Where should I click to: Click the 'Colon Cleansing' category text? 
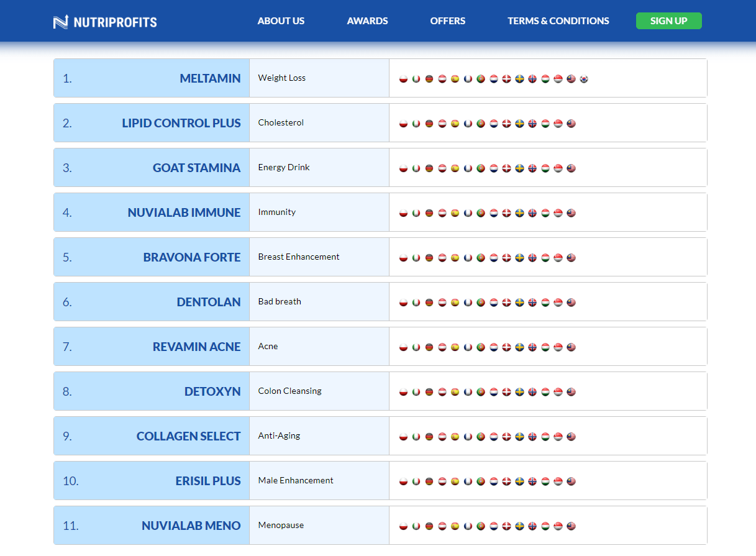tap(290, 391)
